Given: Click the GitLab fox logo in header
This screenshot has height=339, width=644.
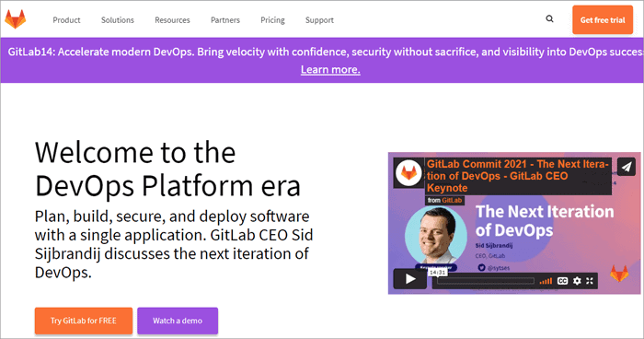Looking at the screenshot, I should [x=16, y=19].
